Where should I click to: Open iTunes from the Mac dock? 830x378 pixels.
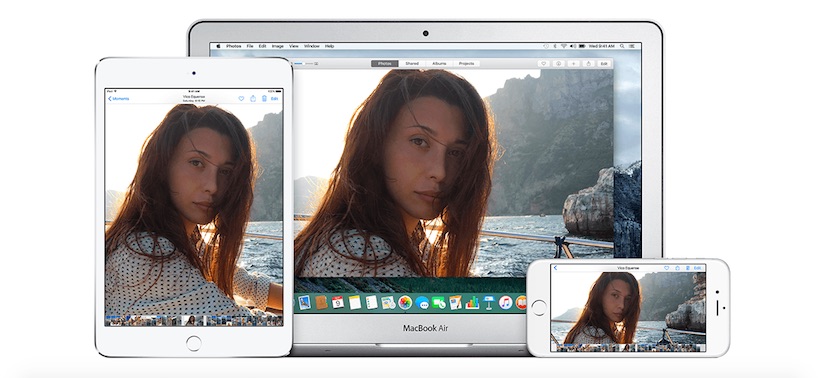click(x=506, y=302)
